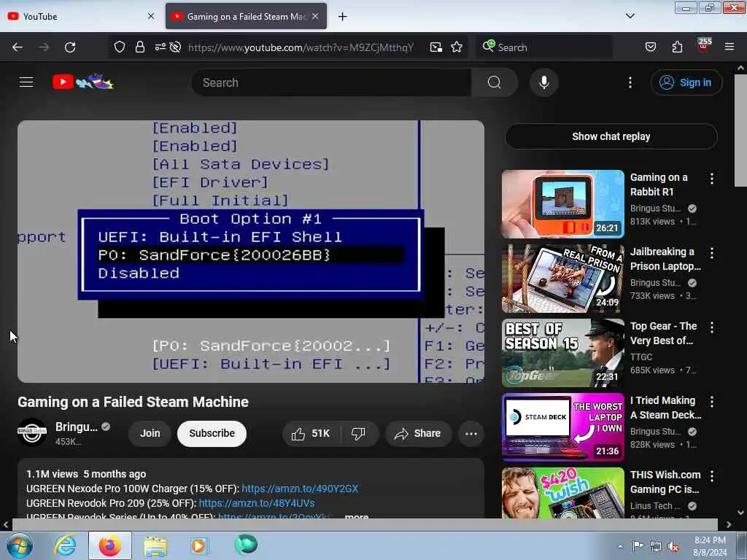This screenshot has width=747, height=560.
Task: Open site permissions icon in the address bar
Action: [160, 47]
